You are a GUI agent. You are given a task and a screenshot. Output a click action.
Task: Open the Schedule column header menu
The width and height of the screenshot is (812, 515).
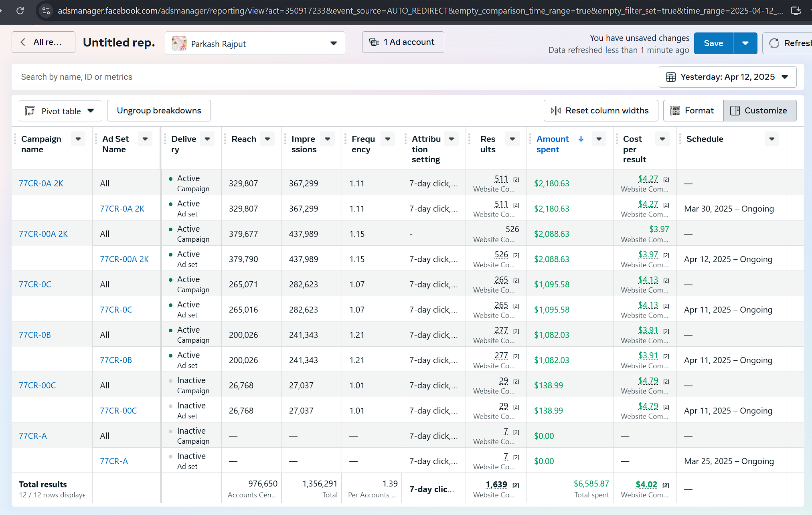[x=772, y=139]
